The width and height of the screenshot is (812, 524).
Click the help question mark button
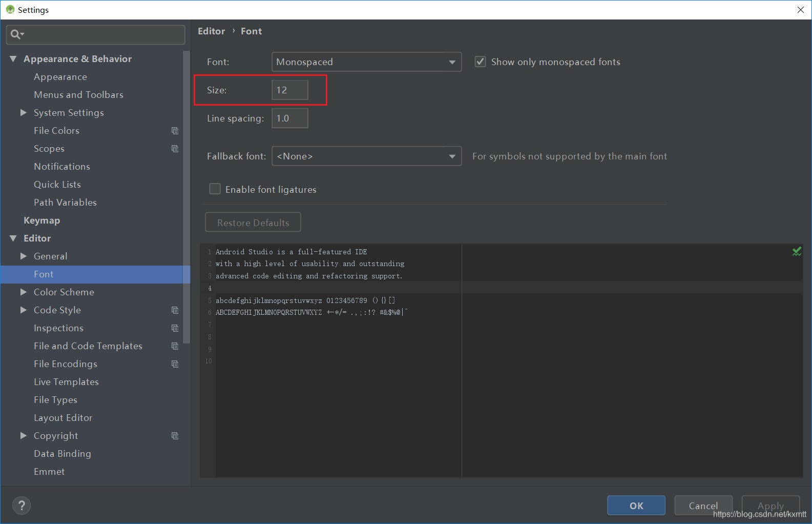(x=22, y=506)
